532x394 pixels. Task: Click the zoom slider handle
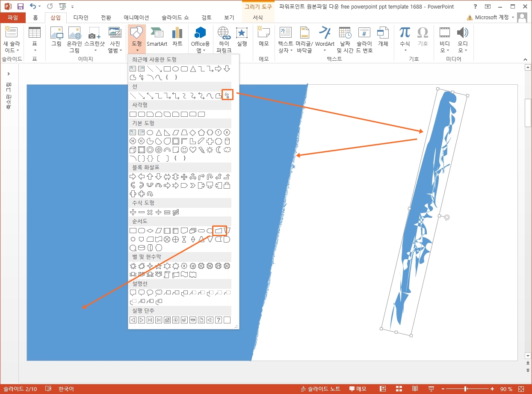point(465,389)
